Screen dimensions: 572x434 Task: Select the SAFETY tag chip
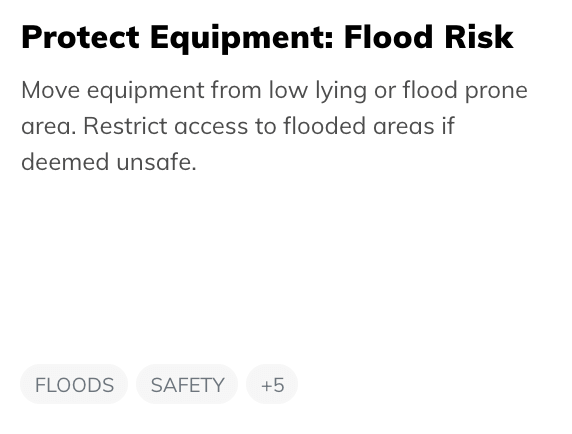click(x=187, y=384)
